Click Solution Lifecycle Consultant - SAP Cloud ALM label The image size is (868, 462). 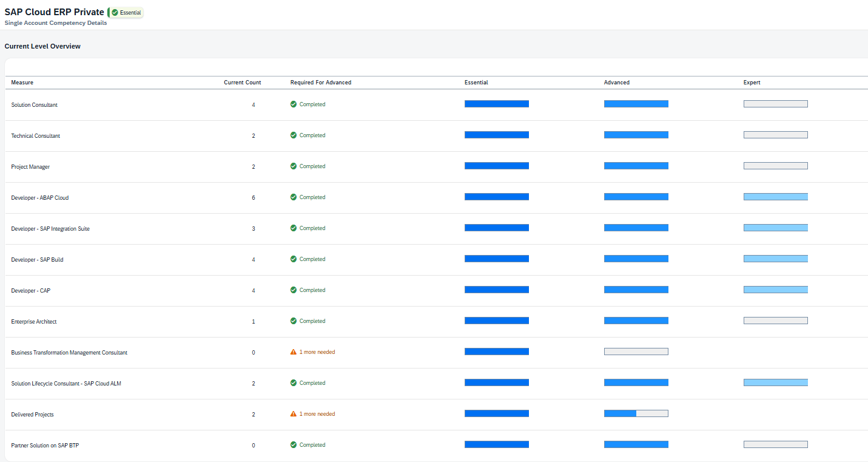click(66, 384)
